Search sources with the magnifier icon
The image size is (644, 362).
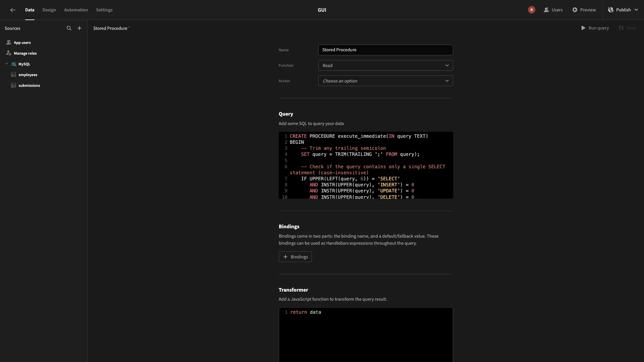point(69,28)
